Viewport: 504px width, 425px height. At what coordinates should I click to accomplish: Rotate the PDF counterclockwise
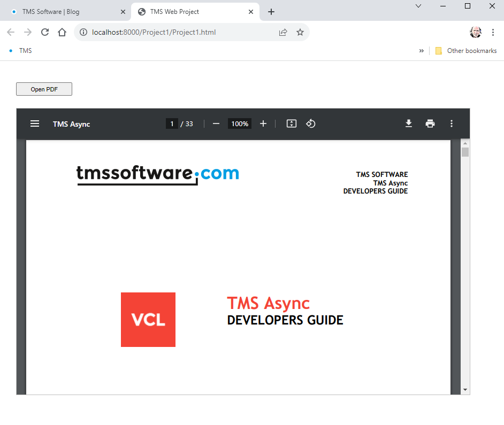(310, 123)
